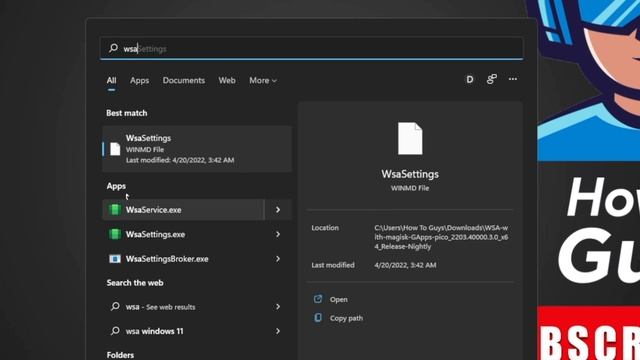Click the Open action icon

[318, 299]
